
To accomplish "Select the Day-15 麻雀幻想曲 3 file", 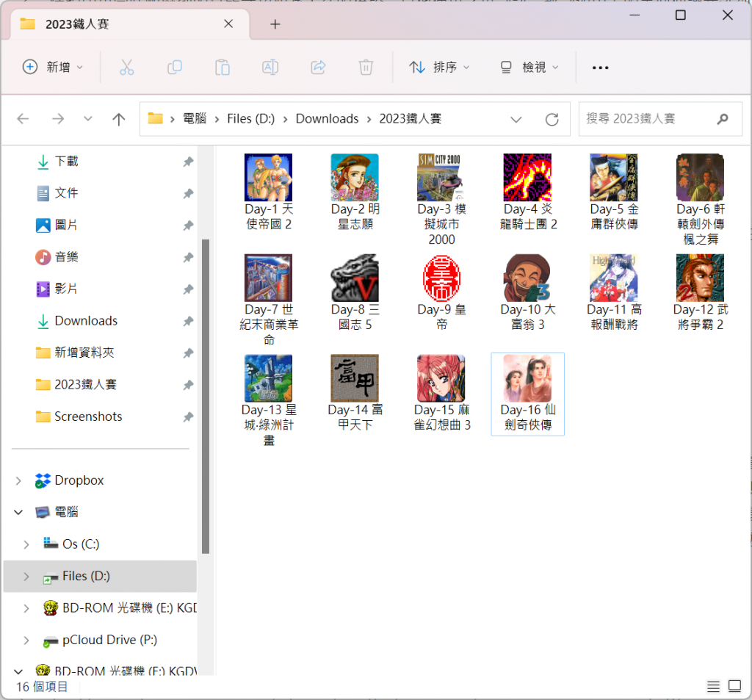I will [x=441, y=393].
